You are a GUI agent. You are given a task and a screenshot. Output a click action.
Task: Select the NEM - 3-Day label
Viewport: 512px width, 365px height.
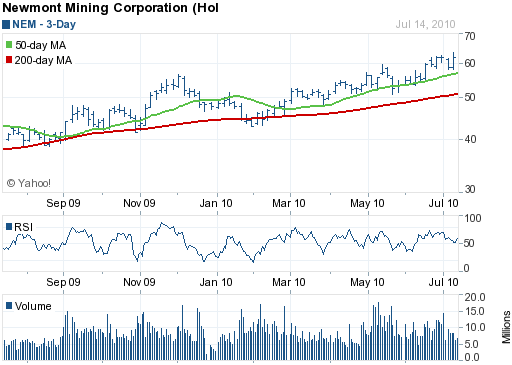pyautogui.click(x=44, y=24)
